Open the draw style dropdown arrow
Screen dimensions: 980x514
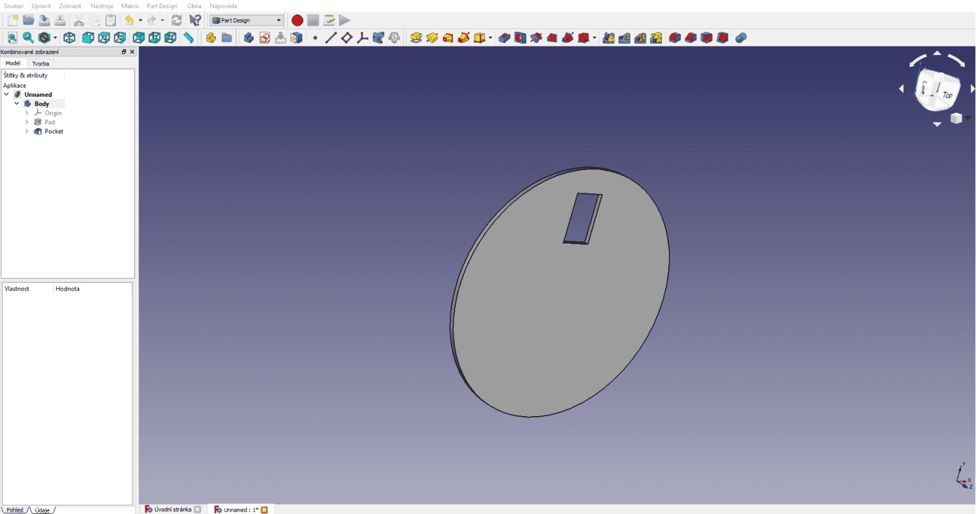[56, 38]
